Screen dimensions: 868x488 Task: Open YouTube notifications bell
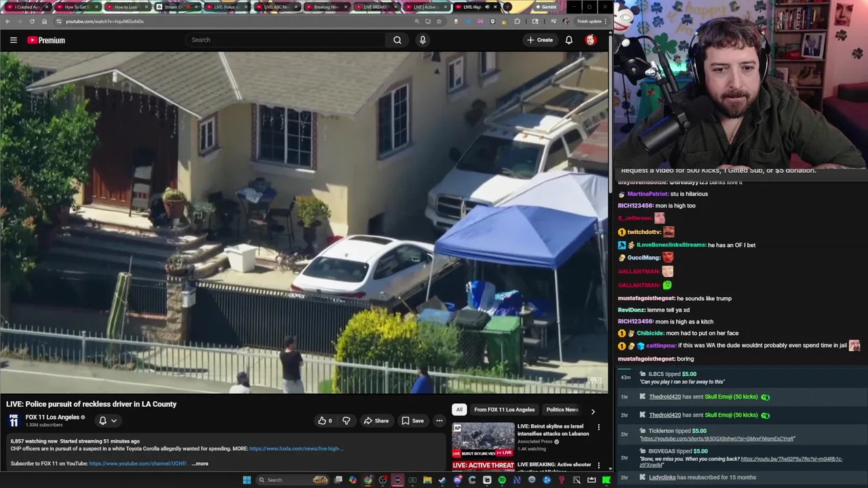click(x=569, y=40)
